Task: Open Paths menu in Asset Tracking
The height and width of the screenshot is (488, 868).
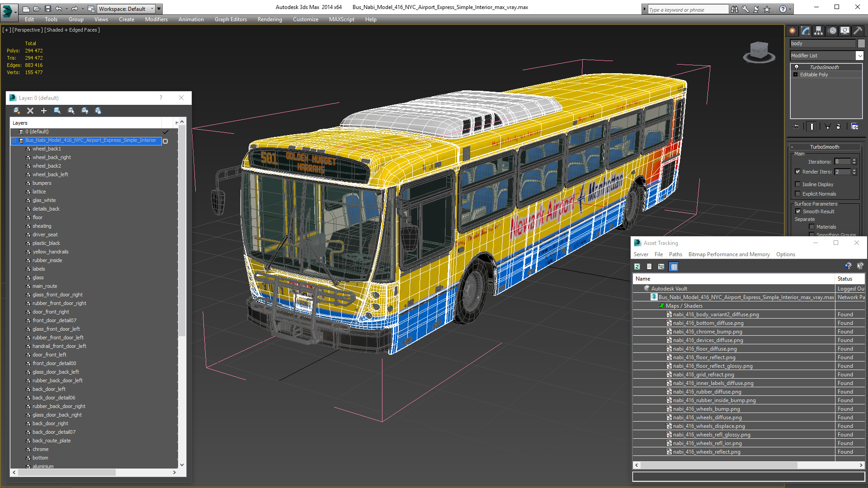Action: [675, 254]
